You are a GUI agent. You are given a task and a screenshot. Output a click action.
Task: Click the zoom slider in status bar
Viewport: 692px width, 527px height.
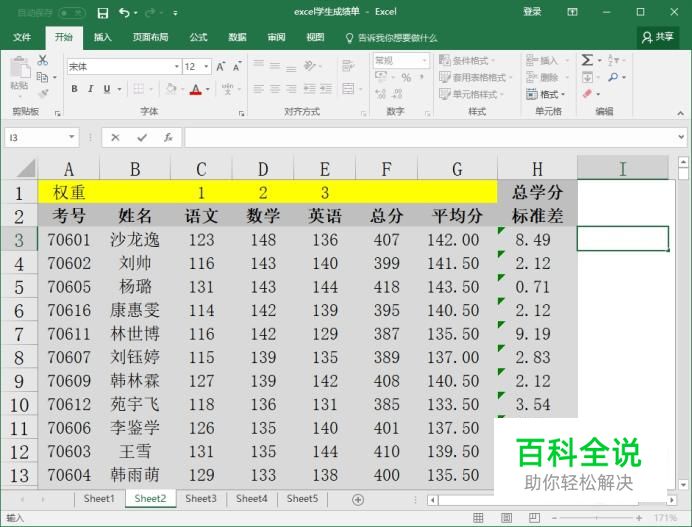coord(596,518)
